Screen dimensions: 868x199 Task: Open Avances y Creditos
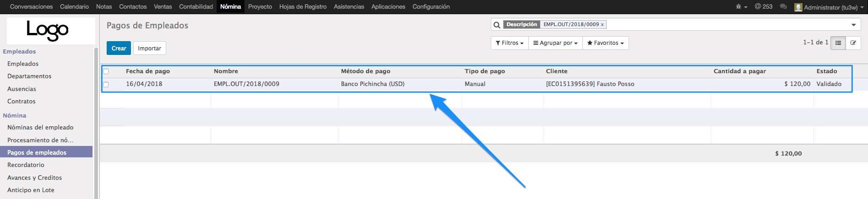click(x=34, y=177)
